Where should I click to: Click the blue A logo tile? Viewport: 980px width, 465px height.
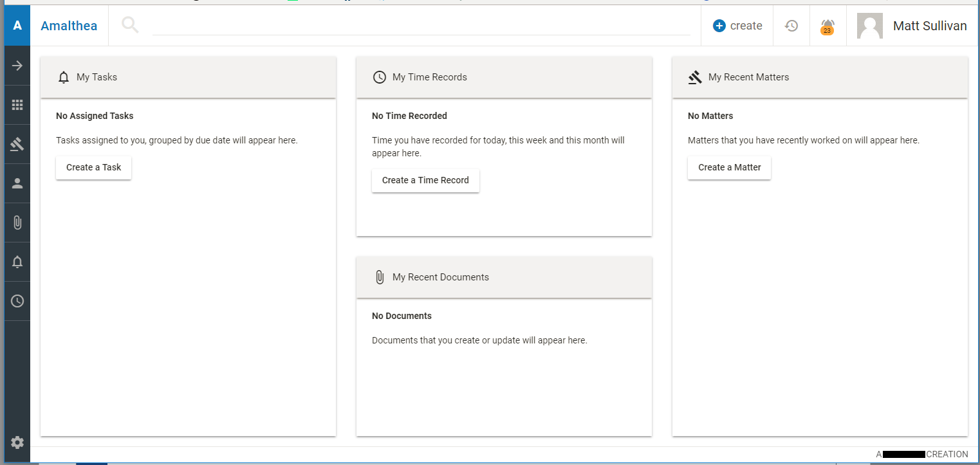click(x=17, y=26)
